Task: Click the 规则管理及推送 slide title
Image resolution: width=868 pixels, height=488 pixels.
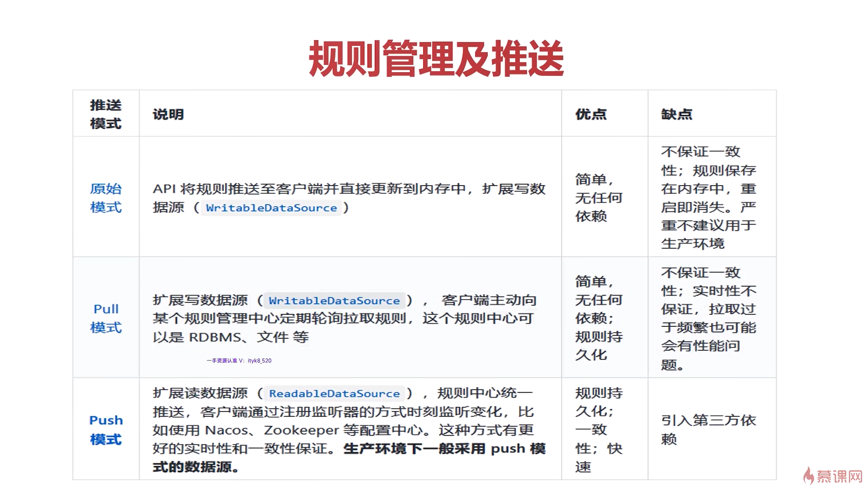Action: (x=436, y=59)
